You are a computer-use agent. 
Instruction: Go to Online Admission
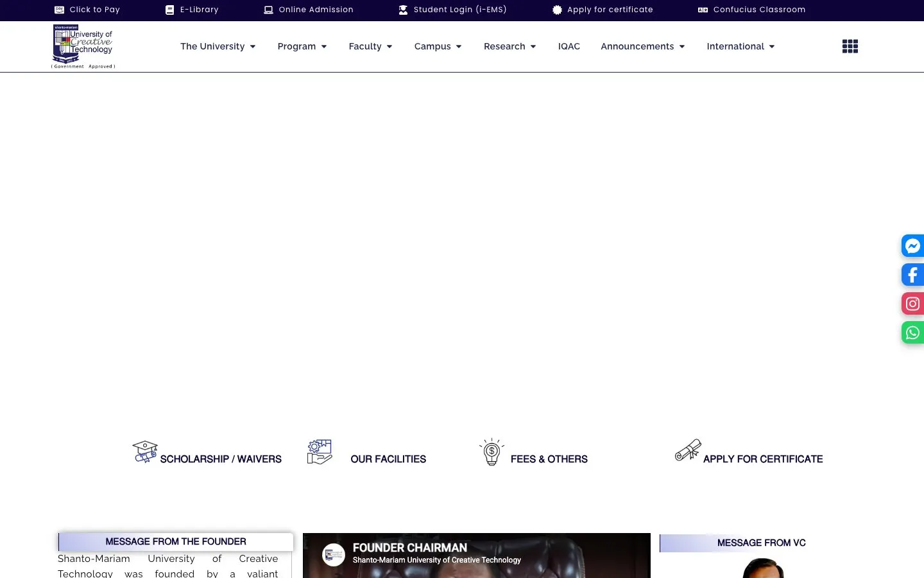(316, 10)
